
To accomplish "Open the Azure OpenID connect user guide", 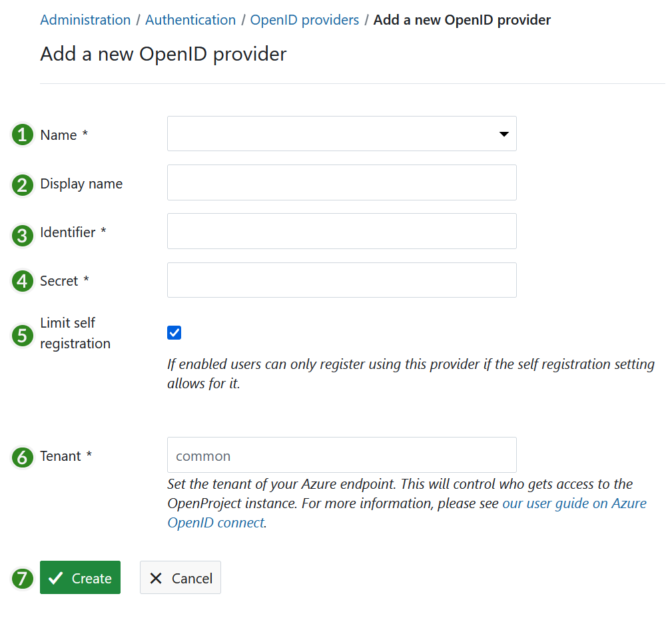I will tap(573, 503).
